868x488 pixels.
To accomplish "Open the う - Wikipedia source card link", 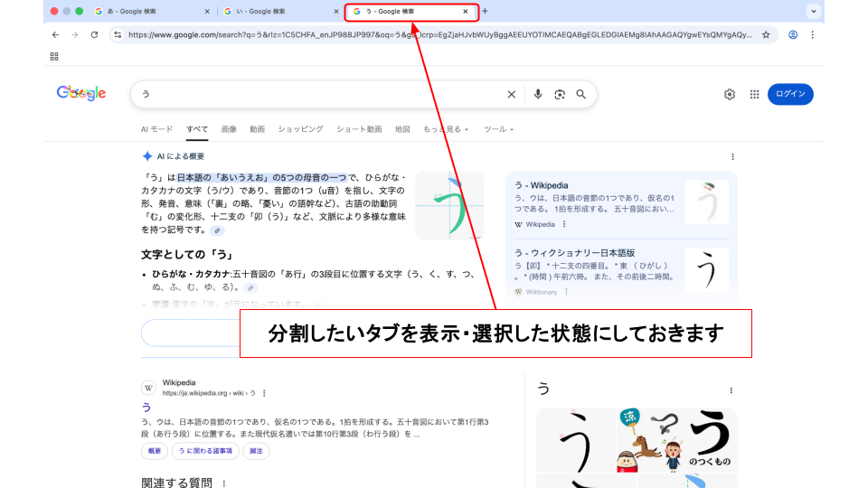I will tap(542, 185).
